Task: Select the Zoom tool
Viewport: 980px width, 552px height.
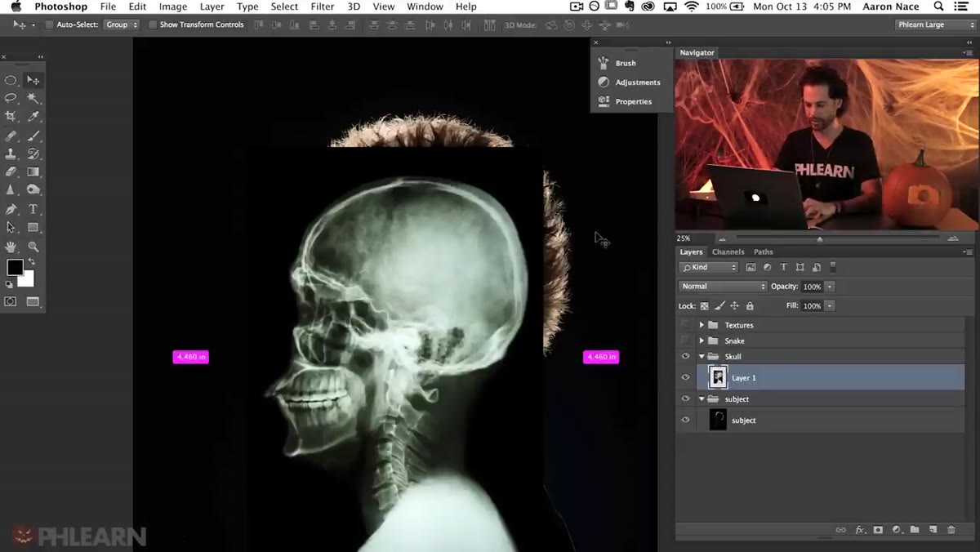Action: pyautogui.click(x=33, y=246)
